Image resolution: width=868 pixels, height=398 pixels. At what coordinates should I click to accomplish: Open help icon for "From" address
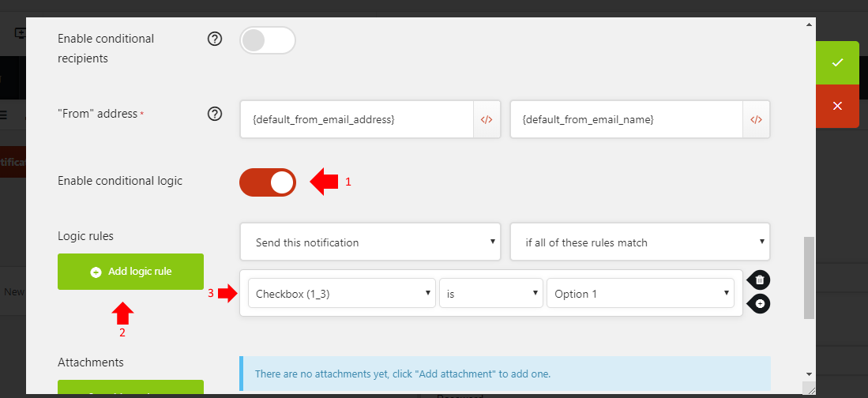pos(215,114)
